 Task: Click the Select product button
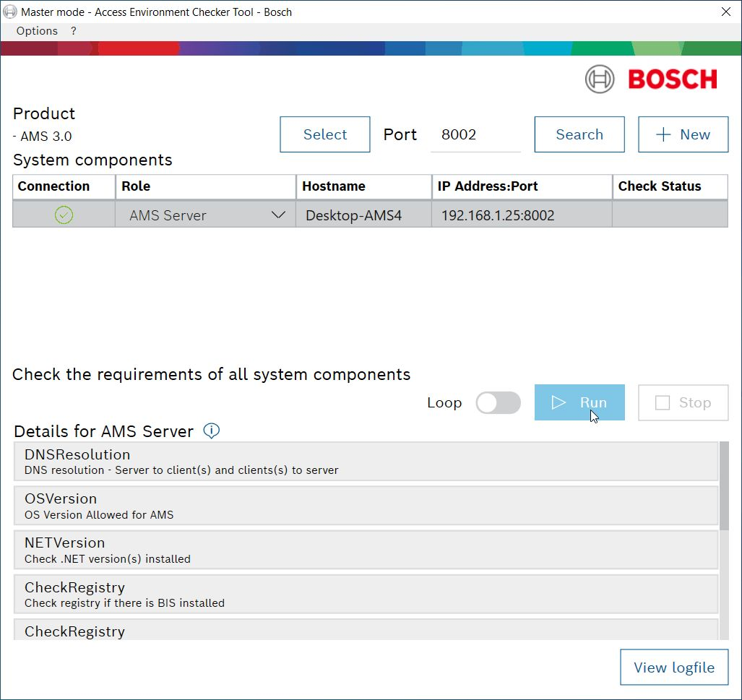pyautogui.click(x=325, y=135)
